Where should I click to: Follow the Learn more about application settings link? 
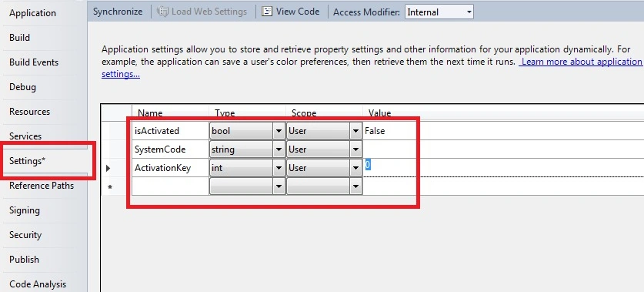coord(581,62)
